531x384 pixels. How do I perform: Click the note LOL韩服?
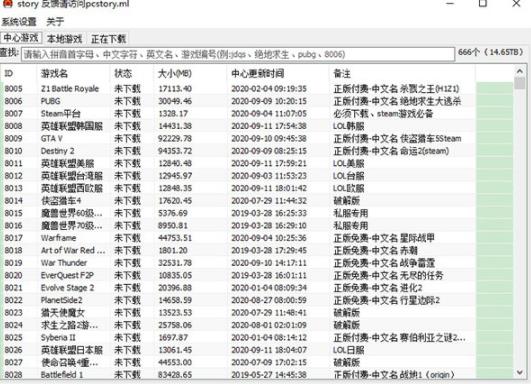click(x=348, y=126)
